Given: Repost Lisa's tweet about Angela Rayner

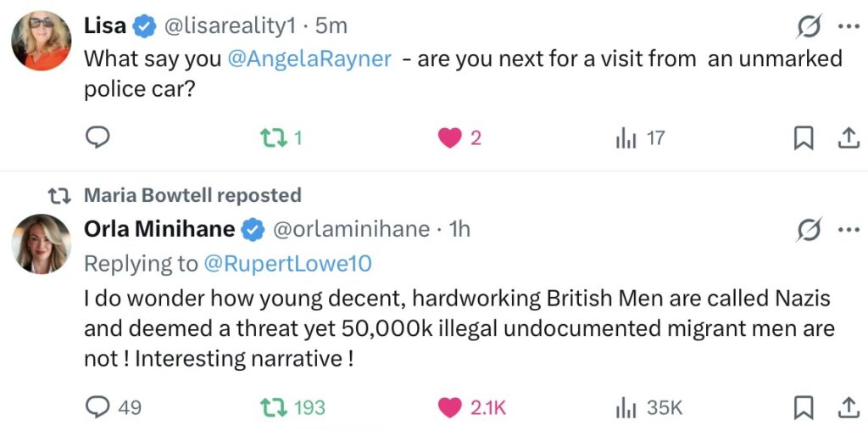Looking at the screenshot, I should tap(273, 137).
